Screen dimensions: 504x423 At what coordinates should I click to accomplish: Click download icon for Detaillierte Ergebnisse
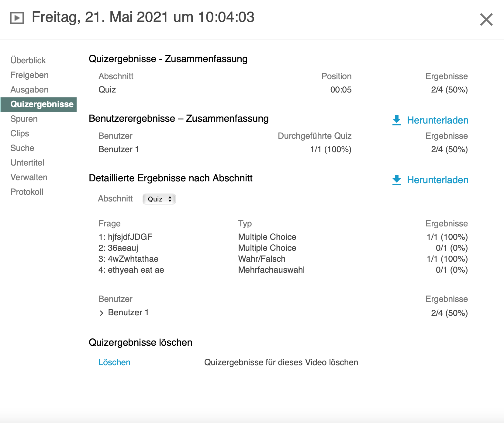(x=397, y=180)
